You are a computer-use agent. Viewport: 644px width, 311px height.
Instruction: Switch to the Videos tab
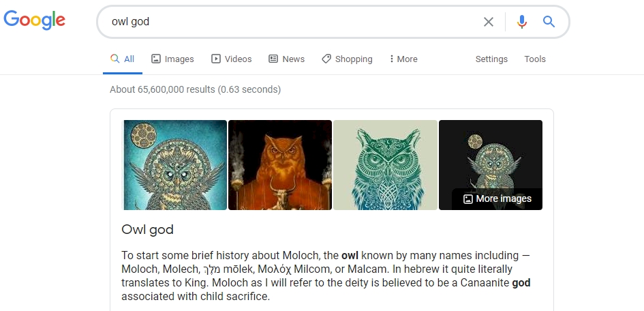tap(232, 59)
